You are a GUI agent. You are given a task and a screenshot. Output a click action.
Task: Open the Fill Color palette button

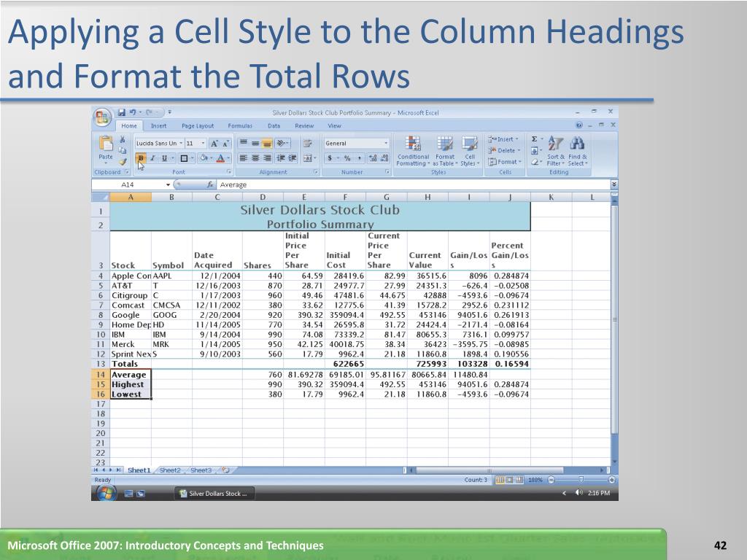point(204,158)
